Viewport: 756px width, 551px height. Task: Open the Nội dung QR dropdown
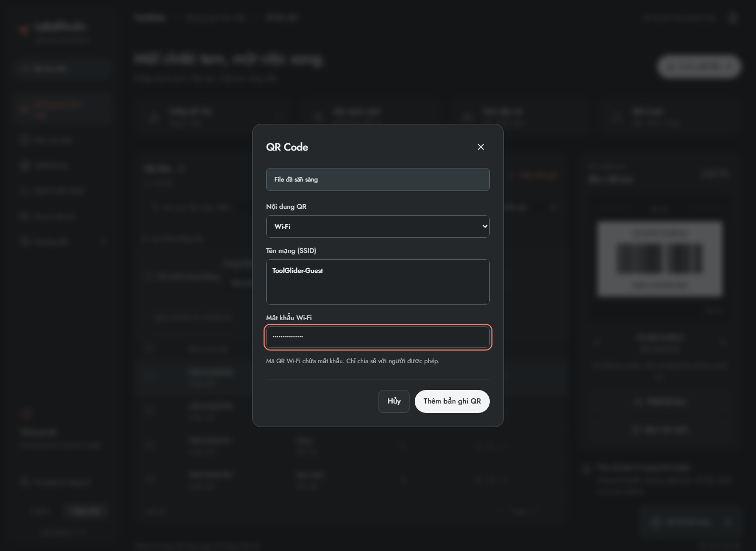pos(378,226)
